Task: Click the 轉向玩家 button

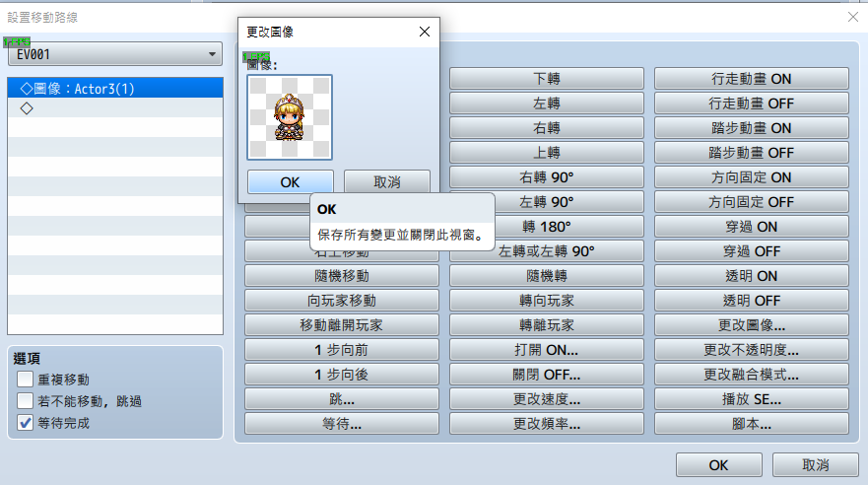Action: pyautogui.click(x=547, y=301)
